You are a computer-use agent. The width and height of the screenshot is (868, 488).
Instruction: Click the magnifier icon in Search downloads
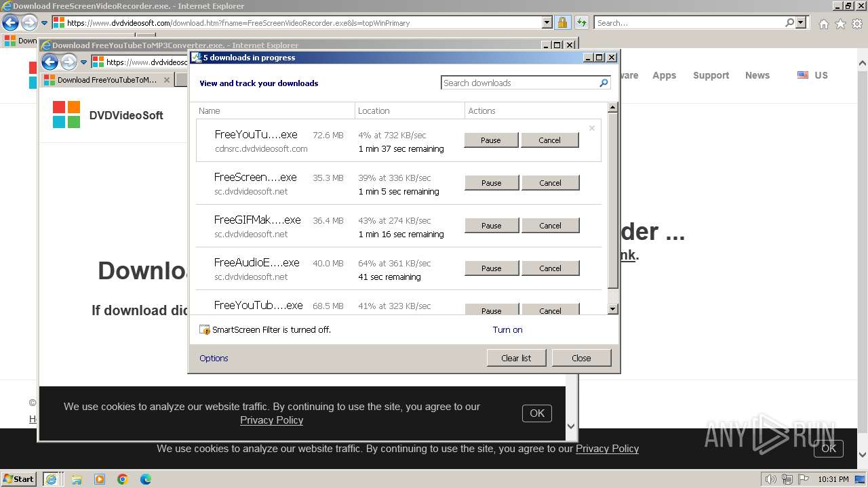(604, 83)
